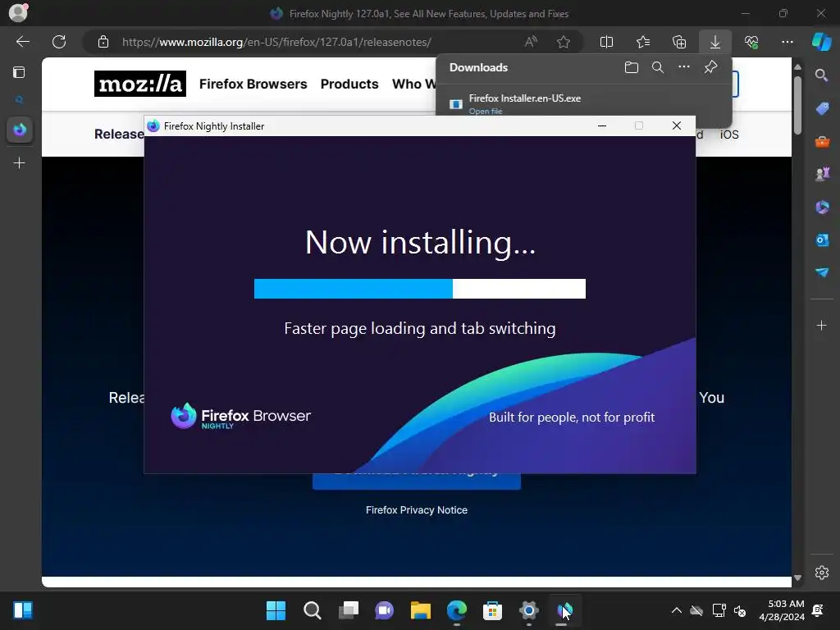The image size is (840, 630).
Task: Click Open file link under download
Action: tap(486, 112)
